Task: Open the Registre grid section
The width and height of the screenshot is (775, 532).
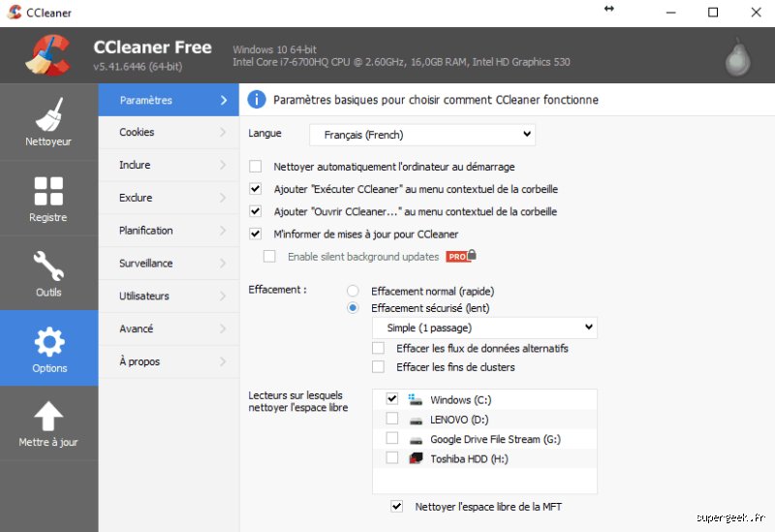Action: pos(48,199)
